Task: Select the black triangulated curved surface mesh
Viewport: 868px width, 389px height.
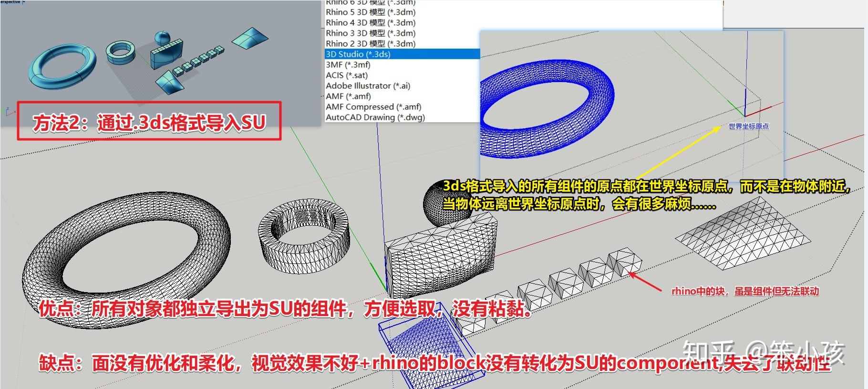Action: pos(743,232)
